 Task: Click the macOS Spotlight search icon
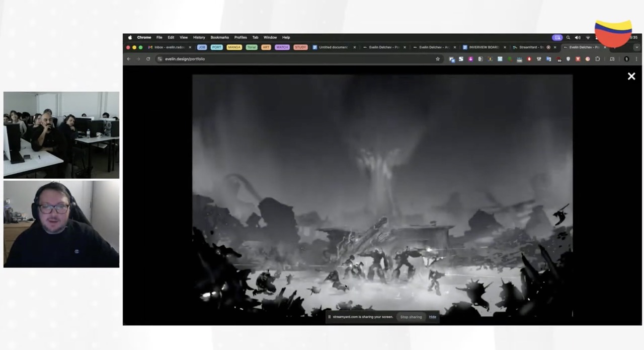pos(568,37)
